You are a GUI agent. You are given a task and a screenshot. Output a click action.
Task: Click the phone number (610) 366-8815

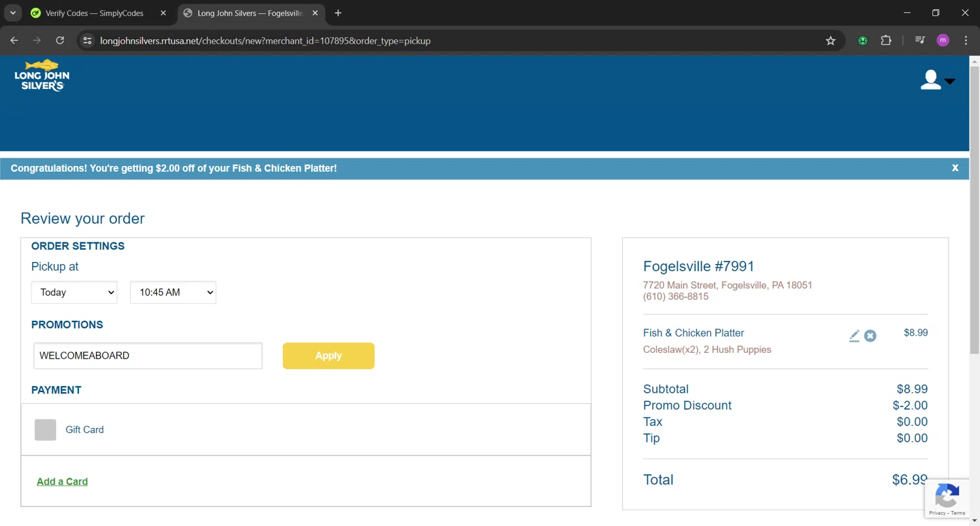(676, 296)
